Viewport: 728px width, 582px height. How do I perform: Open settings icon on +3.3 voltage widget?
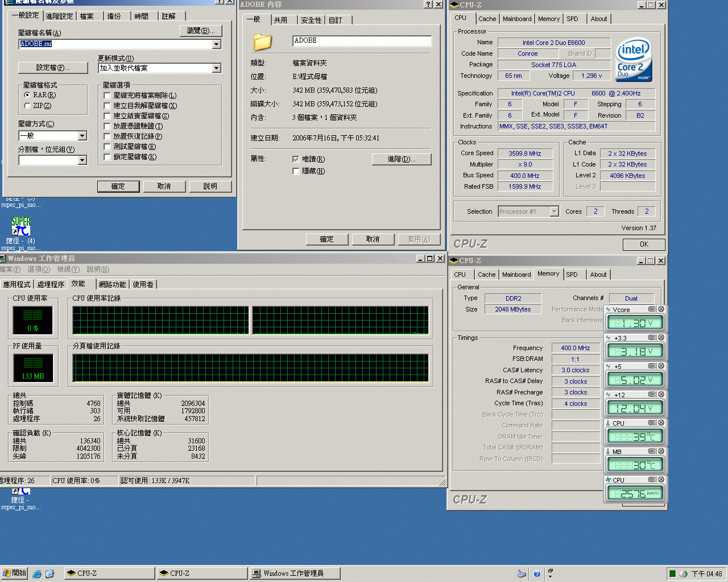click(x=652, y=338)
